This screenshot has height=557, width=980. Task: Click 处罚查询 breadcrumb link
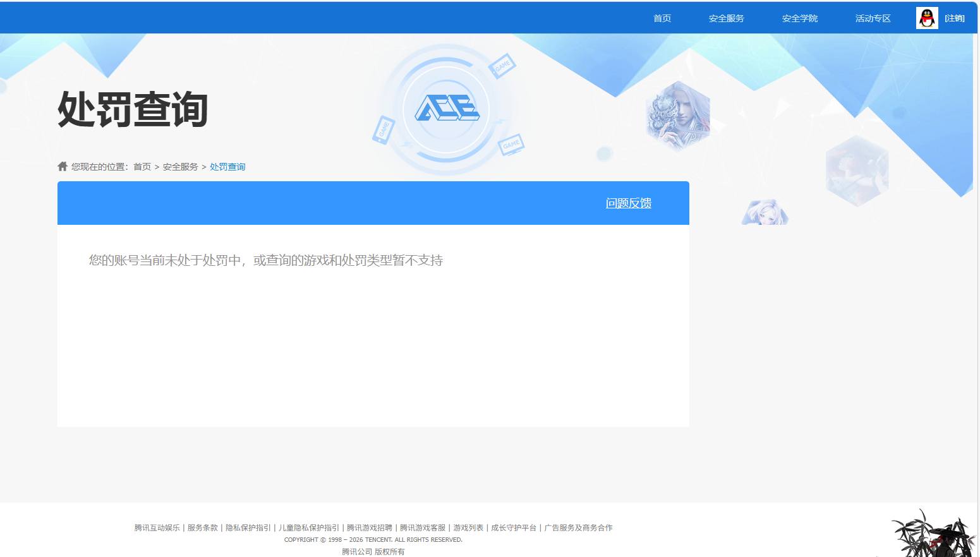[x=227, y=166]
